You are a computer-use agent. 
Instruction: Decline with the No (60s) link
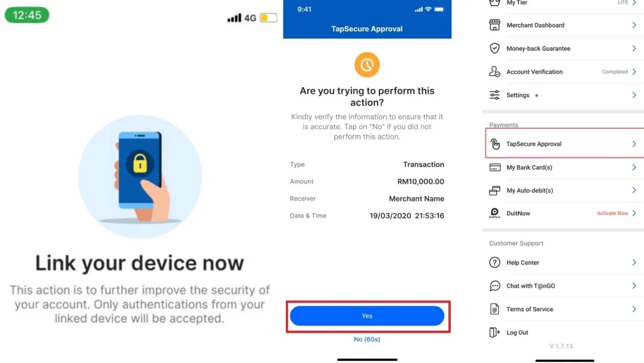click(x=366, y=339)
